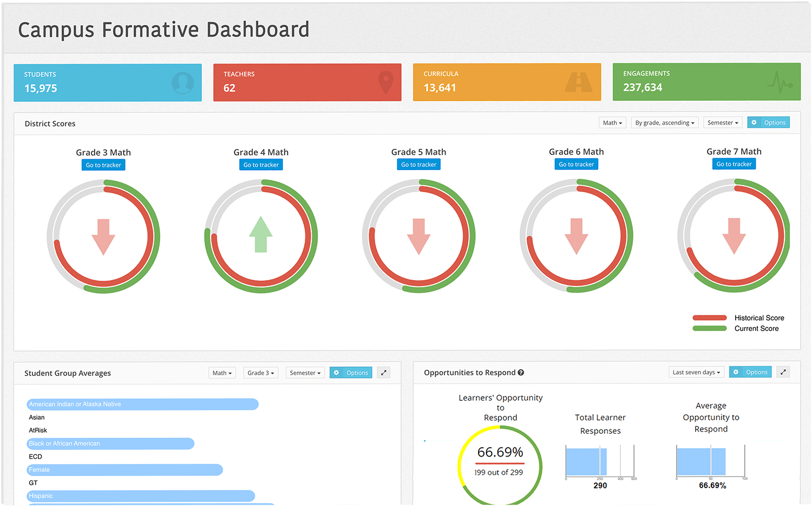812x508 pixels.
Task: Click the AtRisk group row
Action: (x=38, y=431)
